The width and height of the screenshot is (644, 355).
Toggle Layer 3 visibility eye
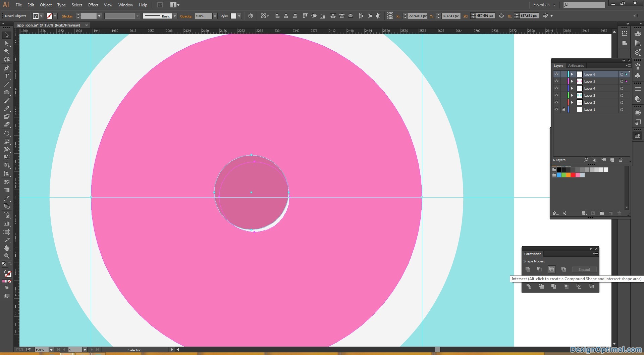click(556, 95)
